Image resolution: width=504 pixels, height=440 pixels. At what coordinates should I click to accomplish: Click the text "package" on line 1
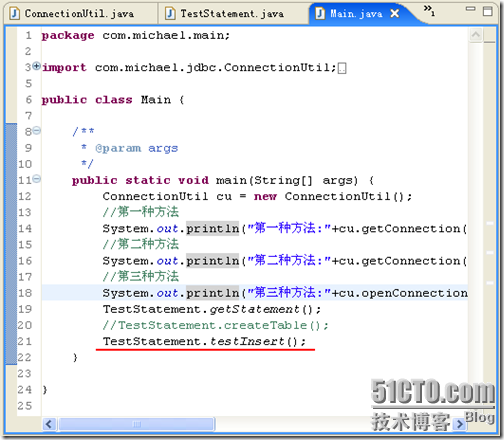coord(68,35)
